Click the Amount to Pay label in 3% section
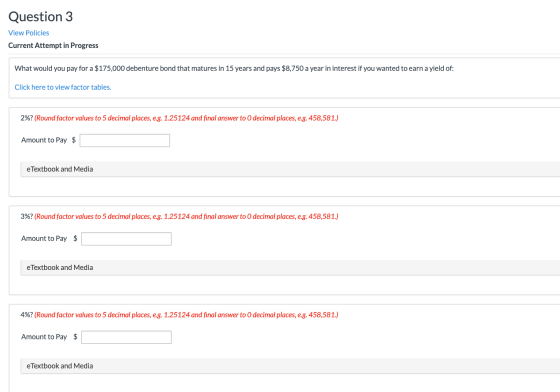Screen dimensions: 560x392 point(44,238)
